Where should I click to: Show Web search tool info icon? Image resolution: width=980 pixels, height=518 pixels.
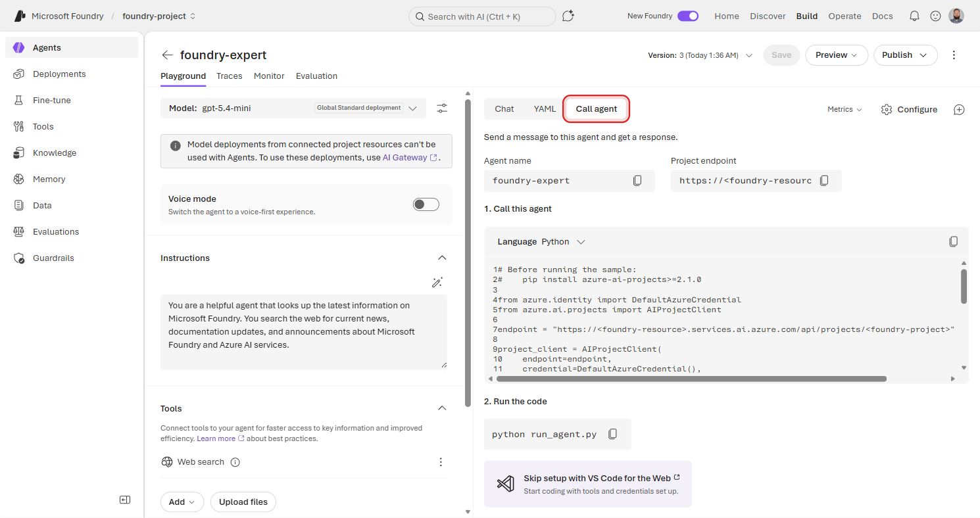pyautogui.click(x=235, y=462)
